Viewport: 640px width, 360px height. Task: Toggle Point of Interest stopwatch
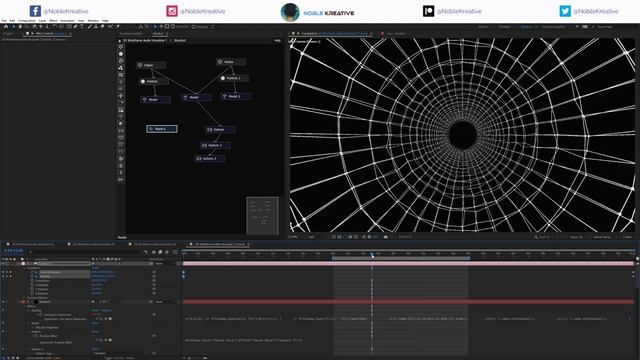tap(32, 272)
